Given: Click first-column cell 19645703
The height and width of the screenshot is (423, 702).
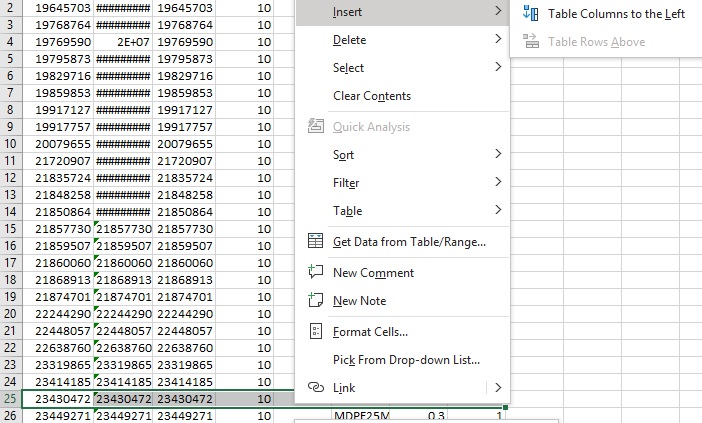Looking at the screenshot, I should [58, 8].
